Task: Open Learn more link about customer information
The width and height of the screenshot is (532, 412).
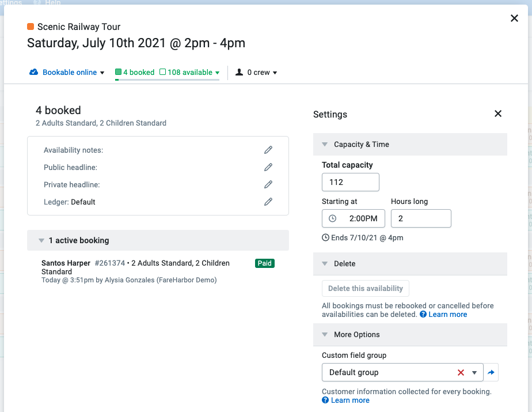Action: point(350,400)
